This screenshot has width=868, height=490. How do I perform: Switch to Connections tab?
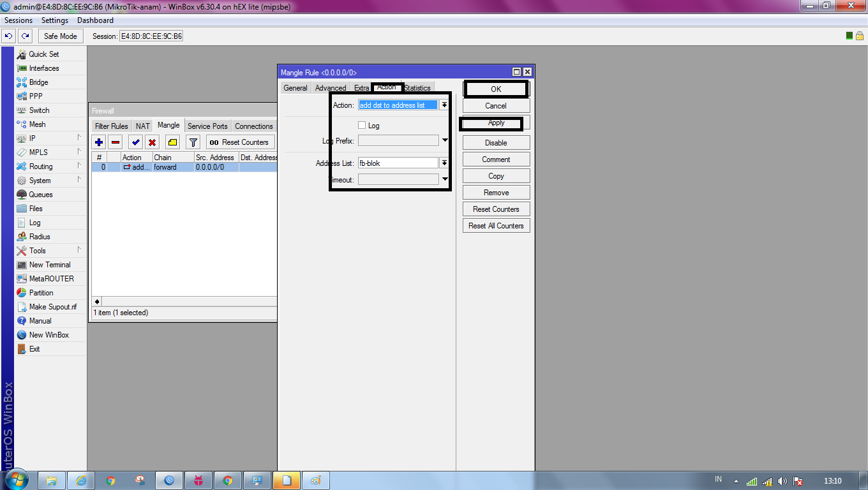click(254, 126)
